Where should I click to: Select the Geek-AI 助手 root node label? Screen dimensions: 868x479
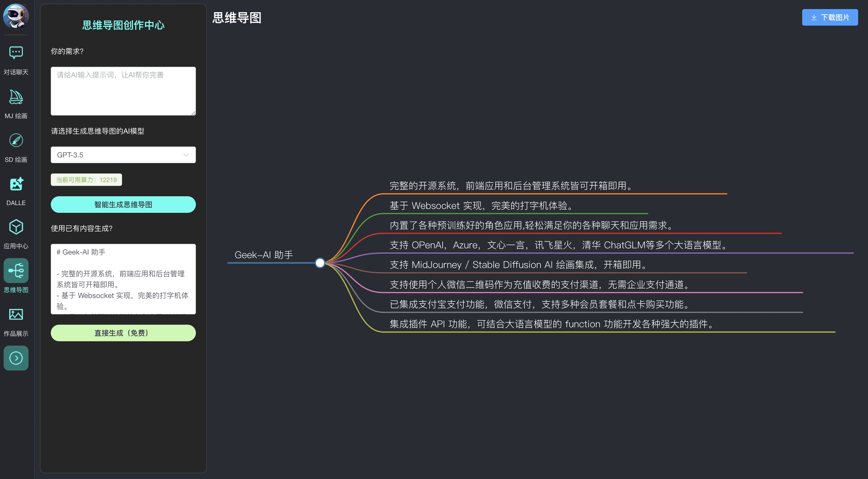(264, 255)
